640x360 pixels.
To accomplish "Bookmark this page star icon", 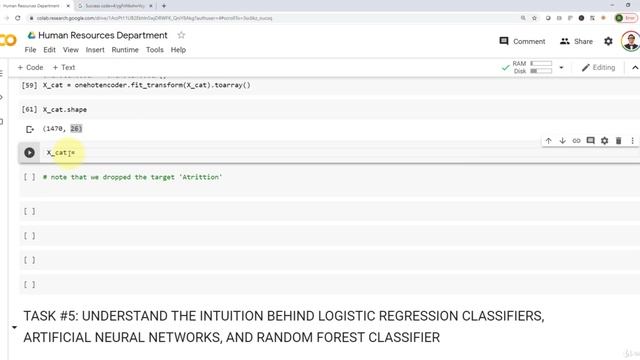I will (534, 18).
